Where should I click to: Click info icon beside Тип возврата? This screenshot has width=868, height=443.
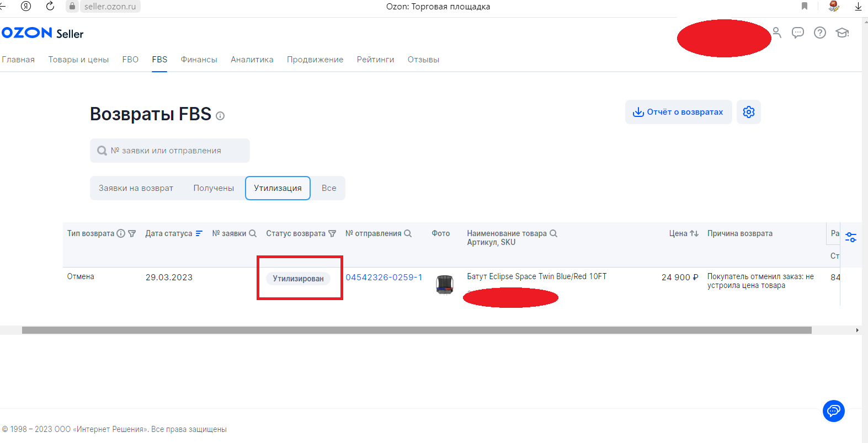(x=121, y=233)
